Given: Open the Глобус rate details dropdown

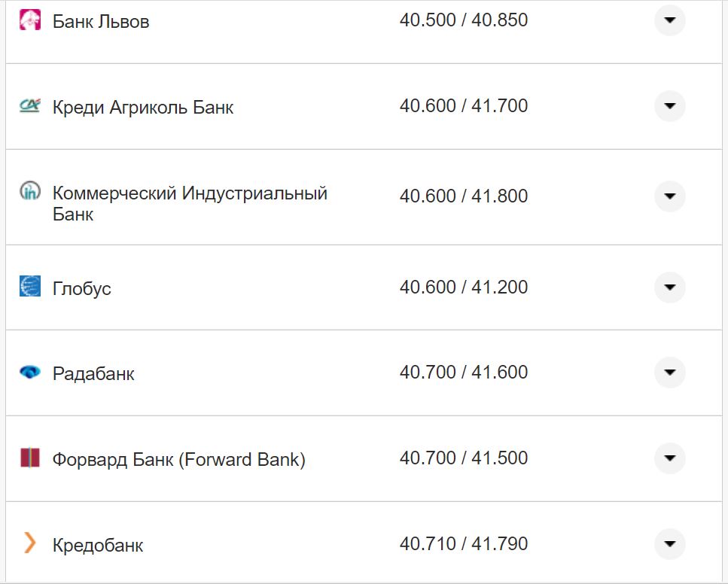Looking at the screenshot, I should coord(669,287).
